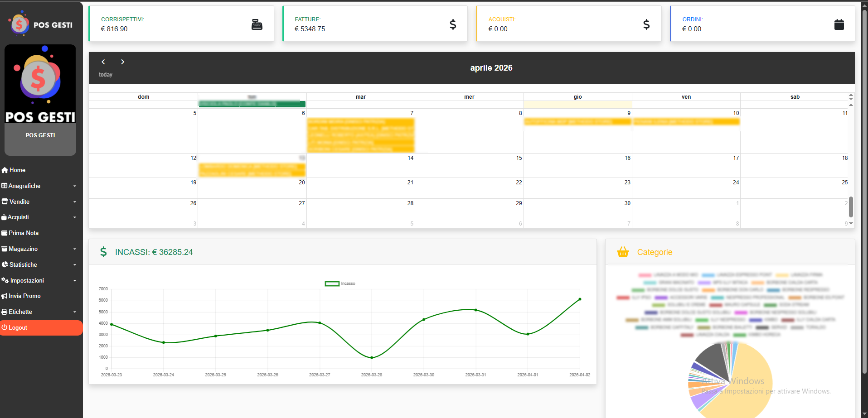Image resolution: width=868 pixels, height=418 pixels.
Task: Click the yellow event on April 10
Action: coord(686,122)
